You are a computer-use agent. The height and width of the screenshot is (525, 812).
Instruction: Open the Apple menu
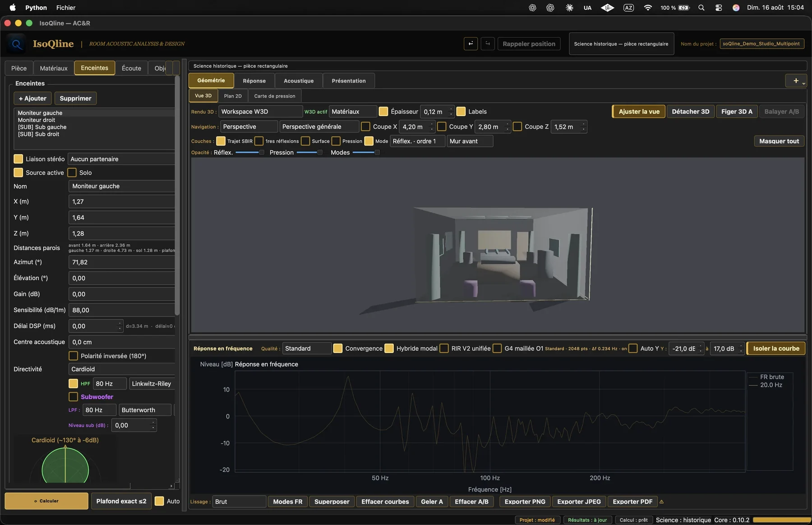click(13, 8)
